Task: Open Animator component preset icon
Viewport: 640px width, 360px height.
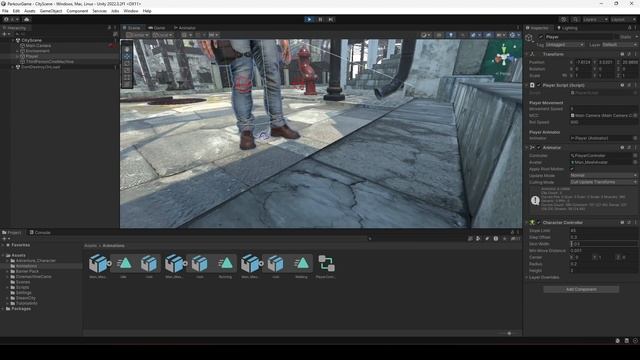Action: point(629,147)
